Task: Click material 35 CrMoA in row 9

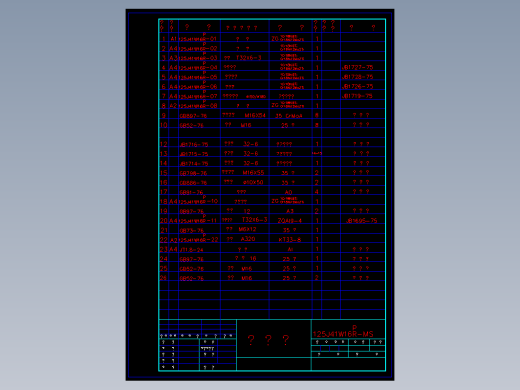Action: click(289, 116)
